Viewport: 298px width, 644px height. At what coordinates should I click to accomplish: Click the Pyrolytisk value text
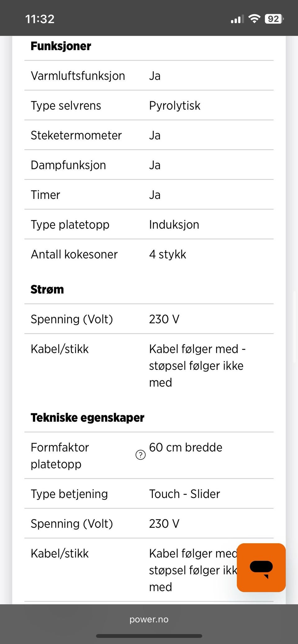(x=175, y=105)
